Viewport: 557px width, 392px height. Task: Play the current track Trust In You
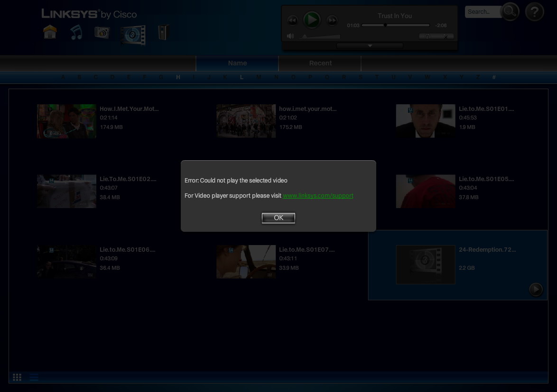coord(312,20)
